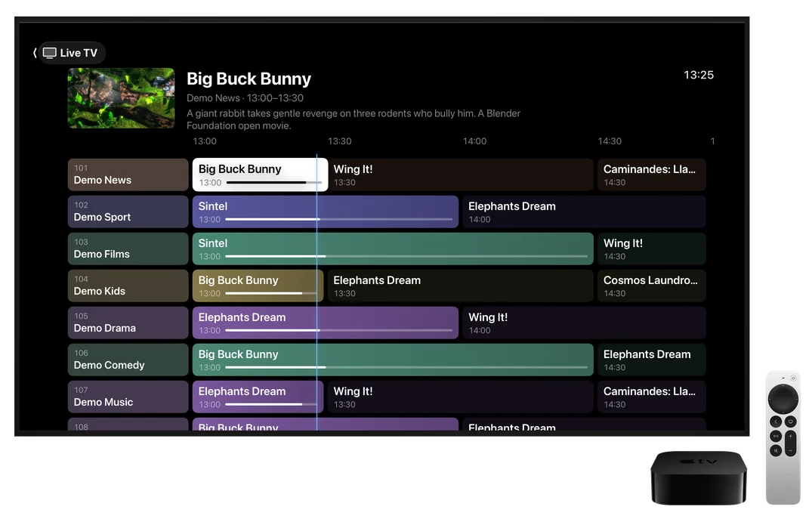Click the remote's power button at top
The width and height of the screenshot is (812, 525).
pos(793,378)
